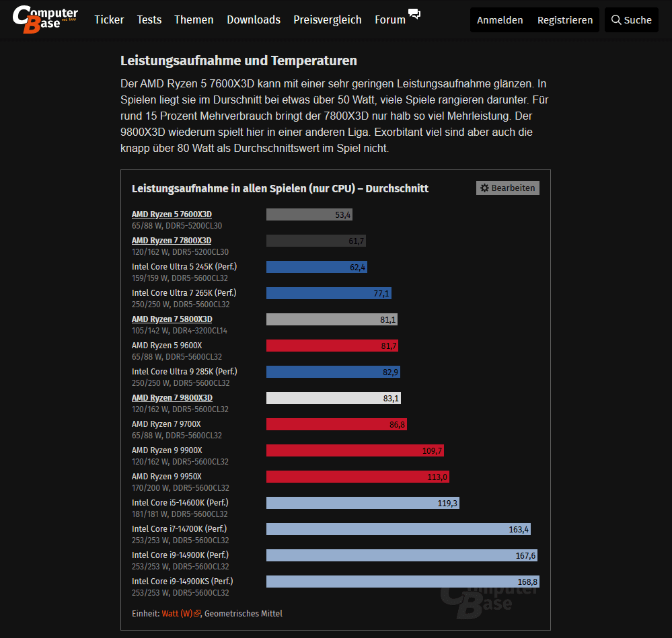Screen dimensions: 672x638
Task: Click the 81,1 bar for Ryzen 7 5800X3D
Action: [332, 319]
